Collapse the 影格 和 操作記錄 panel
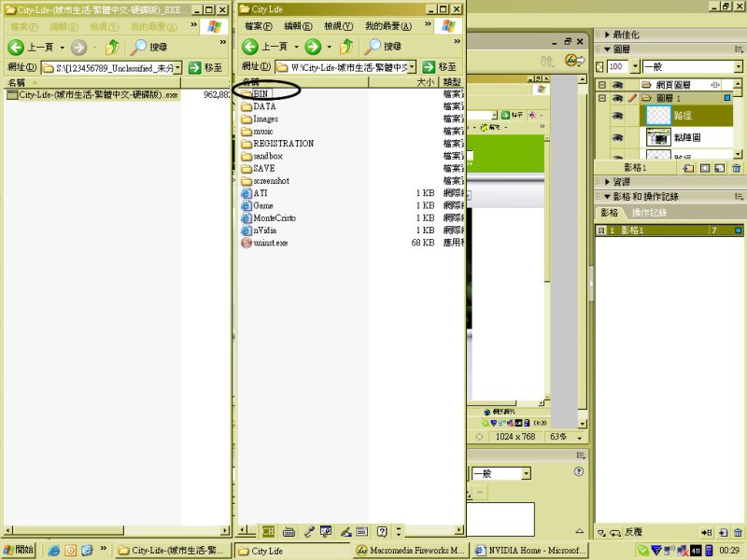 pos(608,197)
